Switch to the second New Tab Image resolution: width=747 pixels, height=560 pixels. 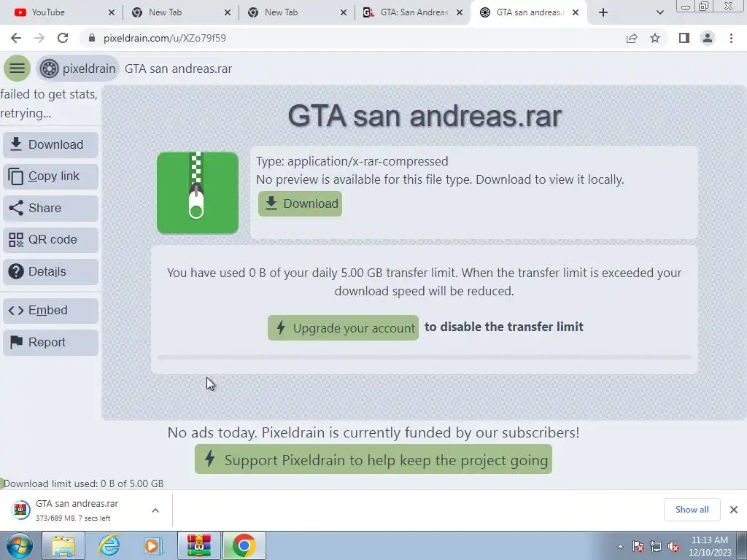(297, 12)
